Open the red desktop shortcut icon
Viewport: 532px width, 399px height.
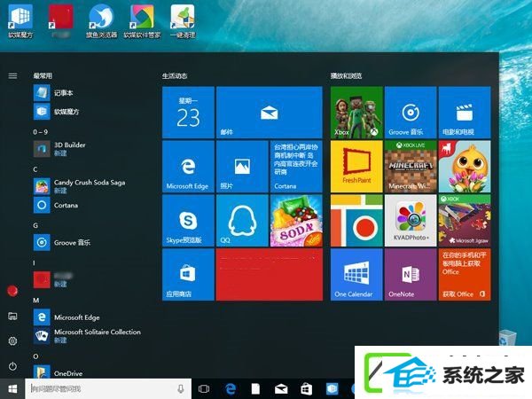tap(60, 21)
